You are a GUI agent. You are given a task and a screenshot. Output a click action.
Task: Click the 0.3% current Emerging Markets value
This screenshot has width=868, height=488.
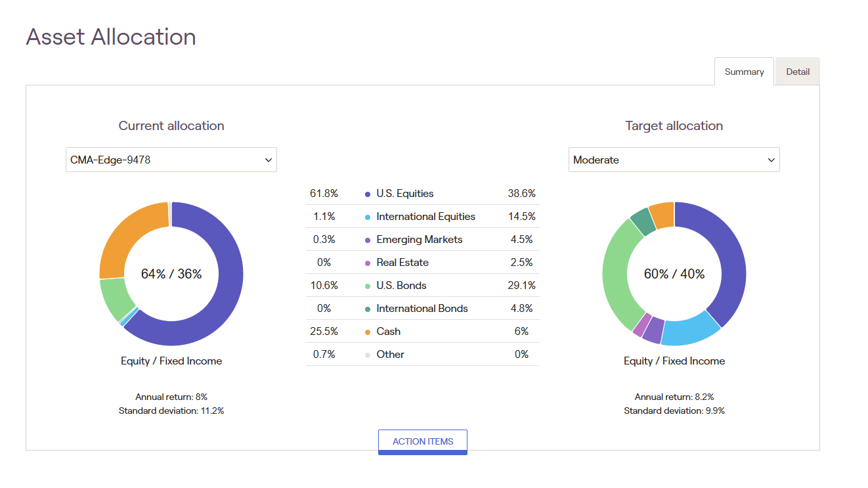click(x=324, y=240)
